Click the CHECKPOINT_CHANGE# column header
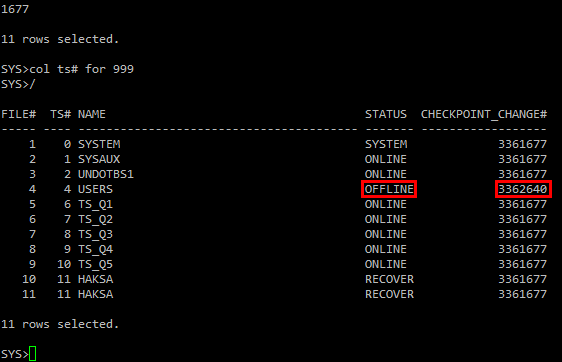 484,114
